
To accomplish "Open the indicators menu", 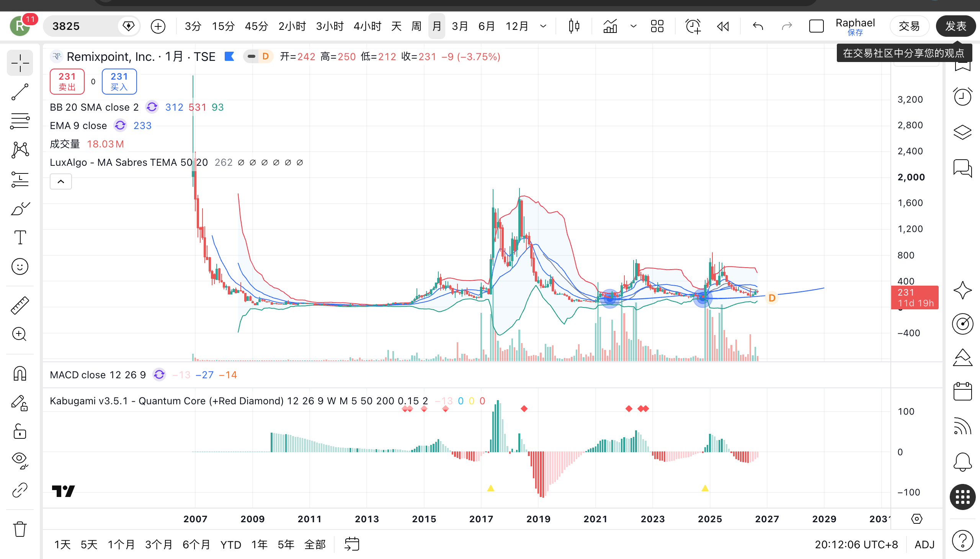I will tap(610, 26).
